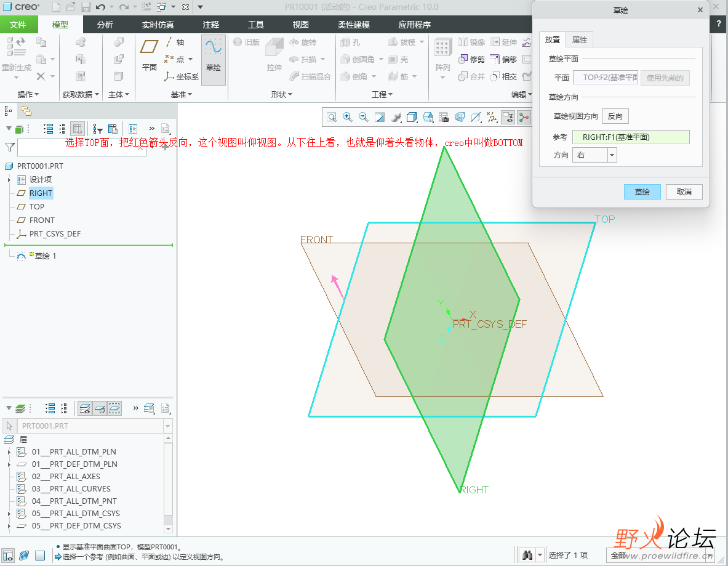Expand the 01__PRT_ALL_DTM_PLN layer
The image size is (728, 566).
point(9,451)
